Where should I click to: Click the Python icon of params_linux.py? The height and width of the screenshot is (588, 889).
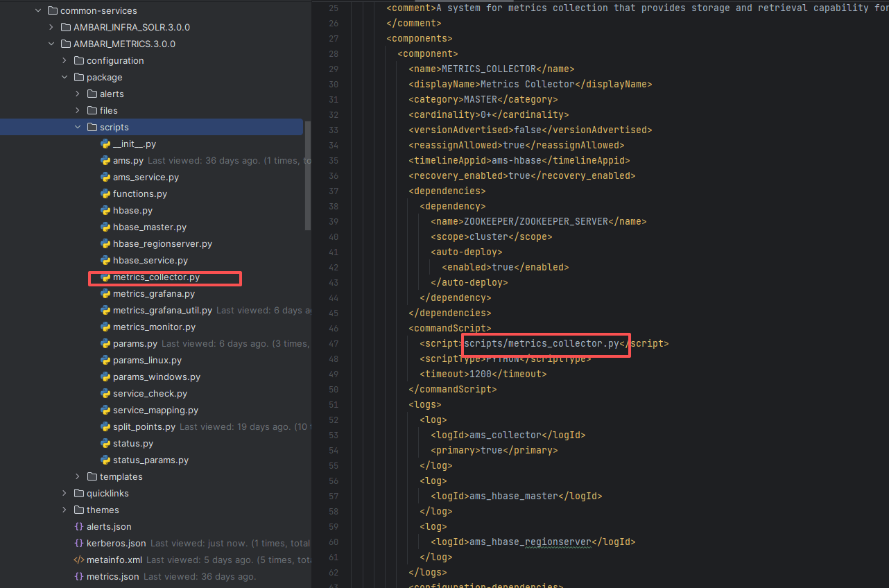[105, 361]
